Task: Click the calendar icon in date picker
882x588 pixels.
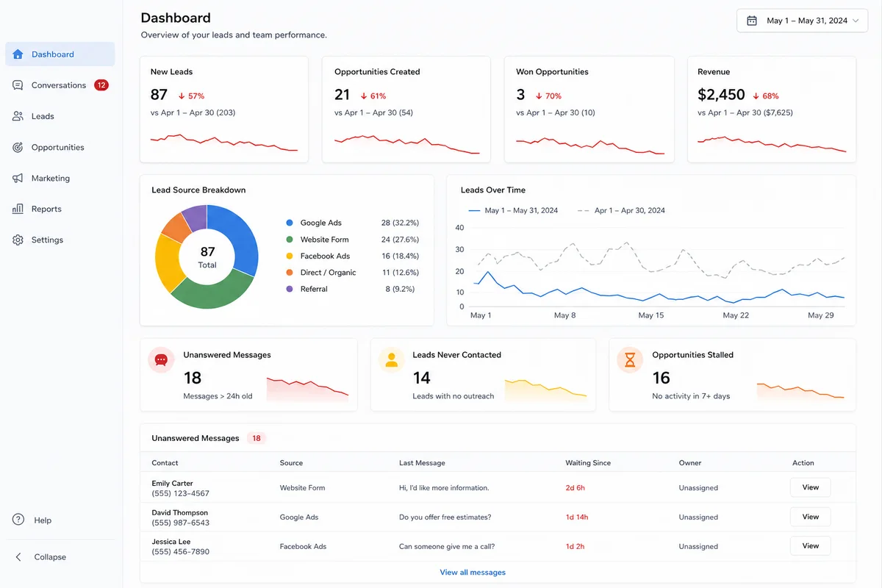Action: (x=752, y=21)
